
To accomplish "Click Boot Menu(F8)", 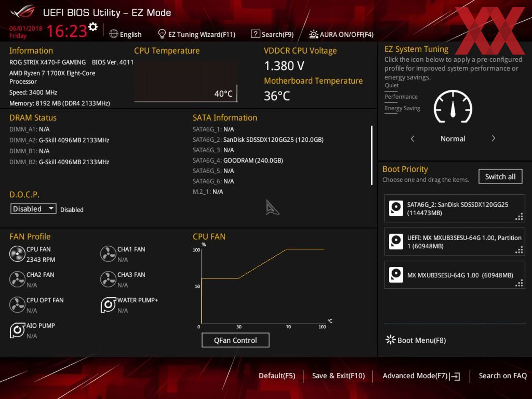I will [x=421, y=340].
